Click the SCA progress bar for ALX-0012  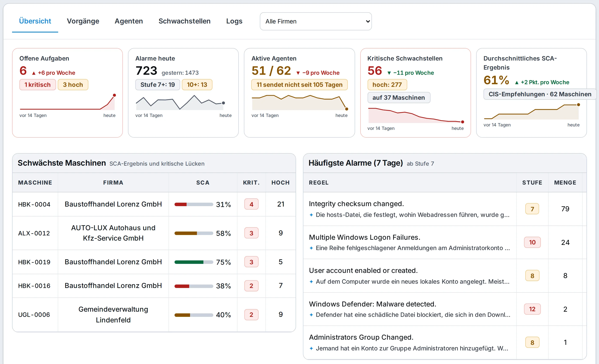pos(194,233)
